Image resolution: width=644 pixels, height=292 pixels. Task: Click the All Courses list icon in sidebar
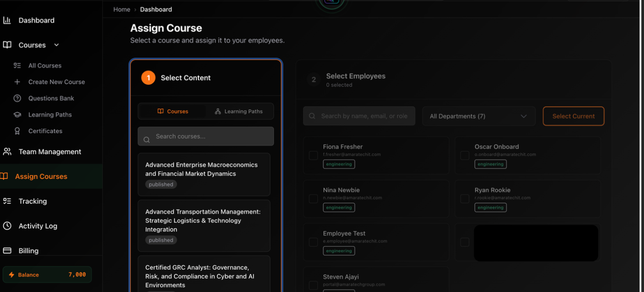[17, 65]
